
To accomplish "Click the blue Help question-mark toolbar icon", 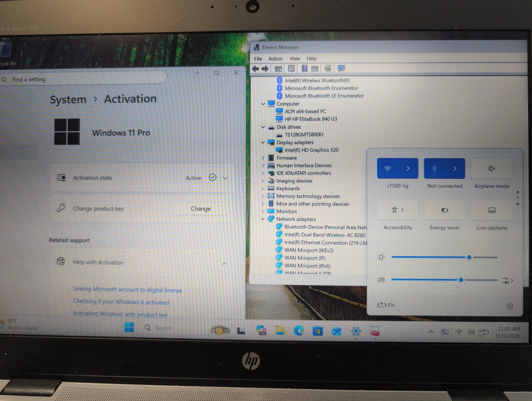I will point(305,69).
